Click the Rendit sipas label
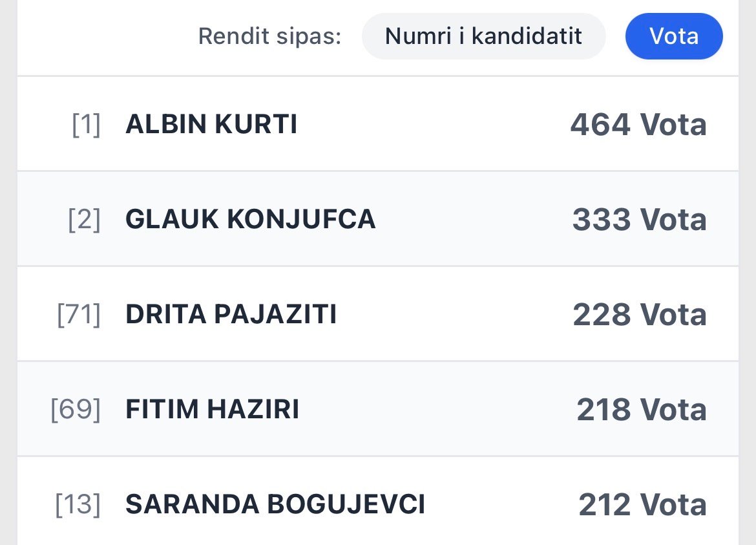Viewport: 756px width, 545px height. (269, 36)
